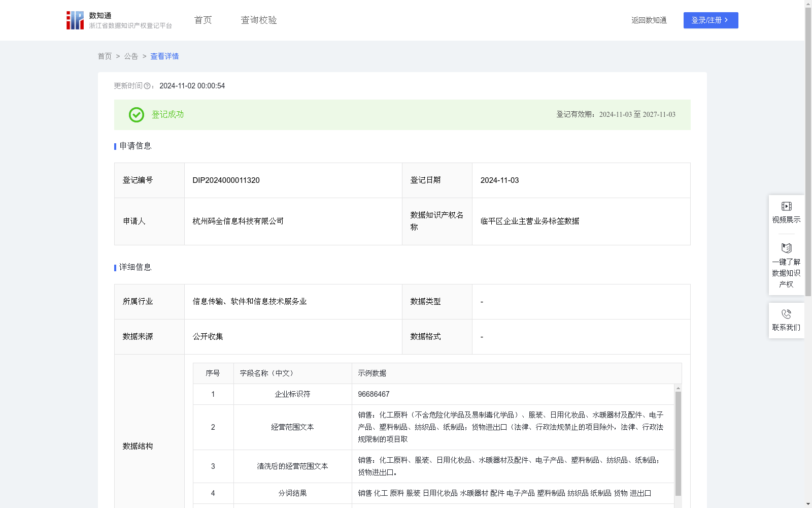Click the 登录/注册 button

[710, 20]
